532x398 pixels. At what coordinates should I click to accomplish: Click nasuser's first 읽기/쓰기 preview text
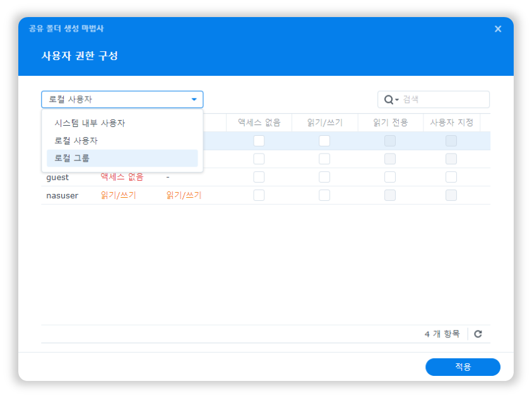pos(119,195)
